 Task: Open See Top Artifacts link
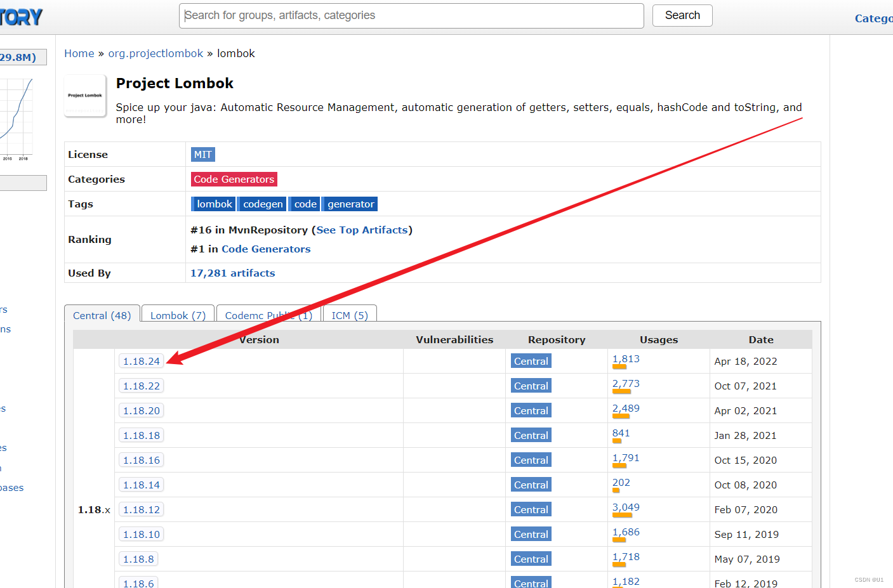(x=362, y=230)
